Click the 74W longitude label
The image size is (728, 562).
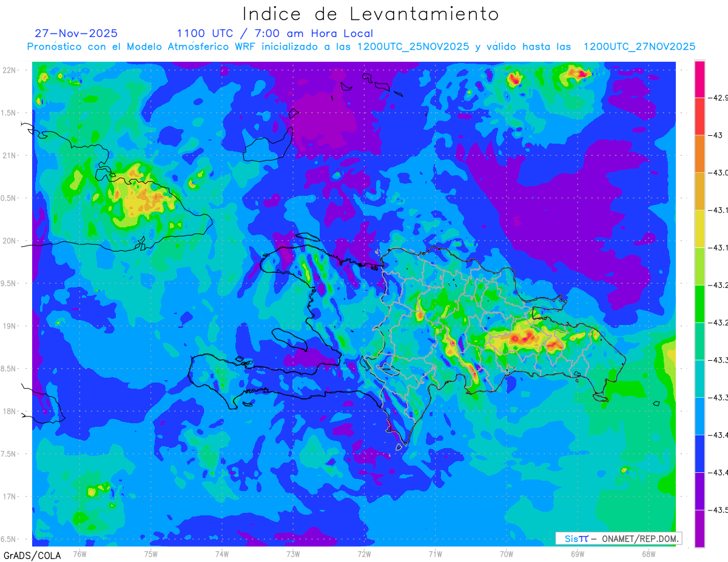[x=221, y=554]
